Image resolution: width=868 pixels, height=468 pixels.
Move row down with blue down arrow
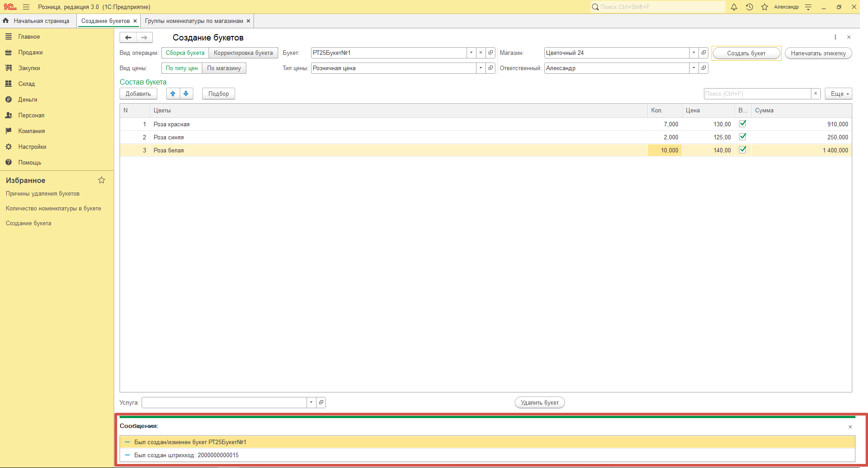186,94
